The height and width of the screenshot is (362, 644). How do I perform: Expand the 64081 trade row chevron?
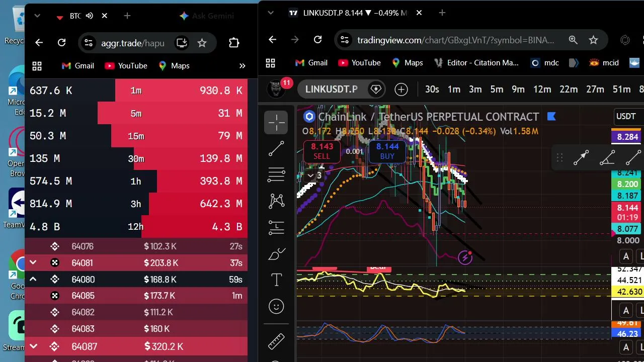(x=33, y=262)
